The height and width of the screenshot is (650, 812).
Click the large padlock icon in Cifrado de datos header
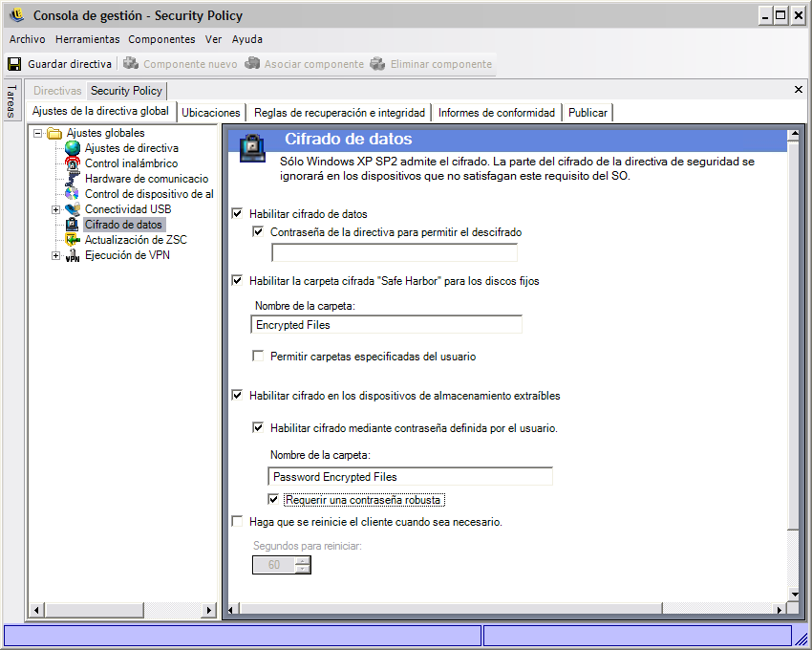coord(253,148)
